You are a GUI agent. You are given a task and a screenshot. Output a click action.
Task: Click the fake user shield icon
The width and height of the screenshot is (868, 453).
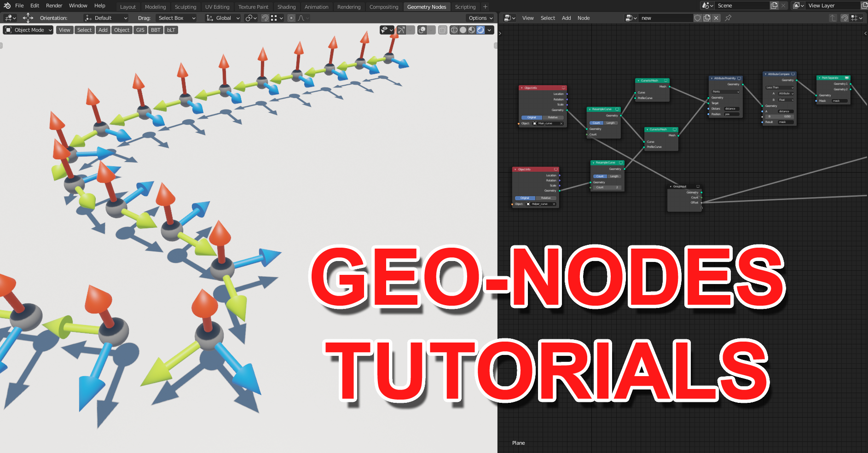[698, 18]
